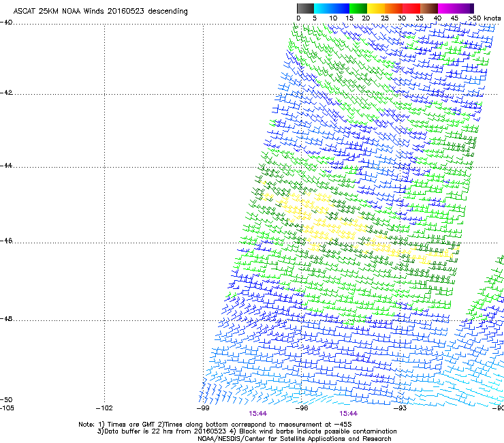The height and width of the screenshot is (443, 504).
Task: Click the '30' legend scale label
Action: click(402, 18)
